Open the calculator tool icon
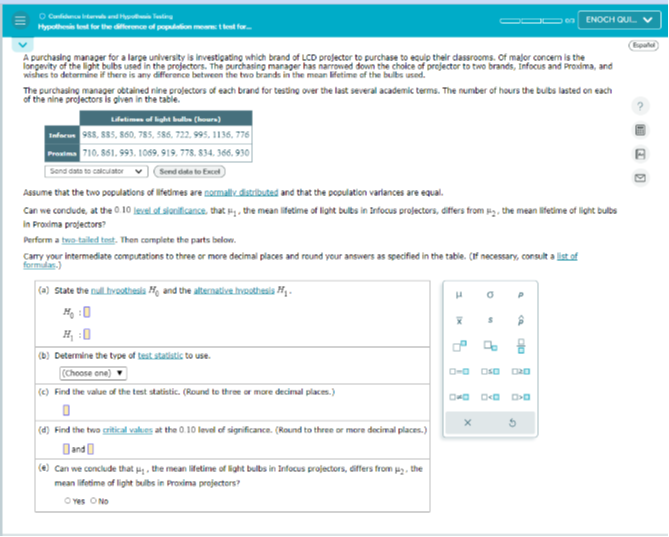 point(640,130)
